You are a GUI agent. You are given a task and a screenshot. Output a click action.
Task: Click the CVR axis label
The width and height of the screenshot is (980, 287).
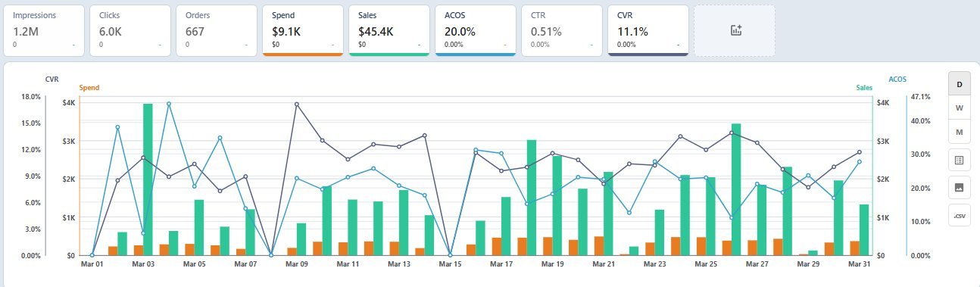click(51, 79)
